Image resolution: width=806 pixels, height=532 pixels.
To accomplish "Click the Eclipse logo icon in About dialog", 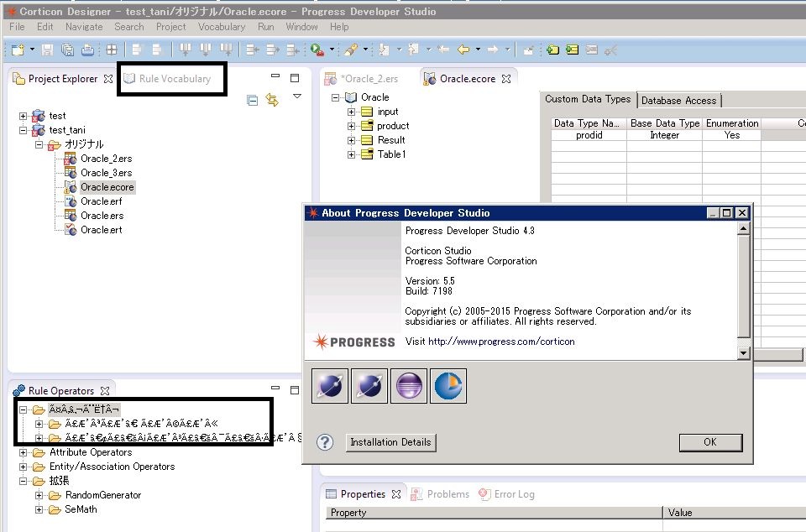I will 409,386.
